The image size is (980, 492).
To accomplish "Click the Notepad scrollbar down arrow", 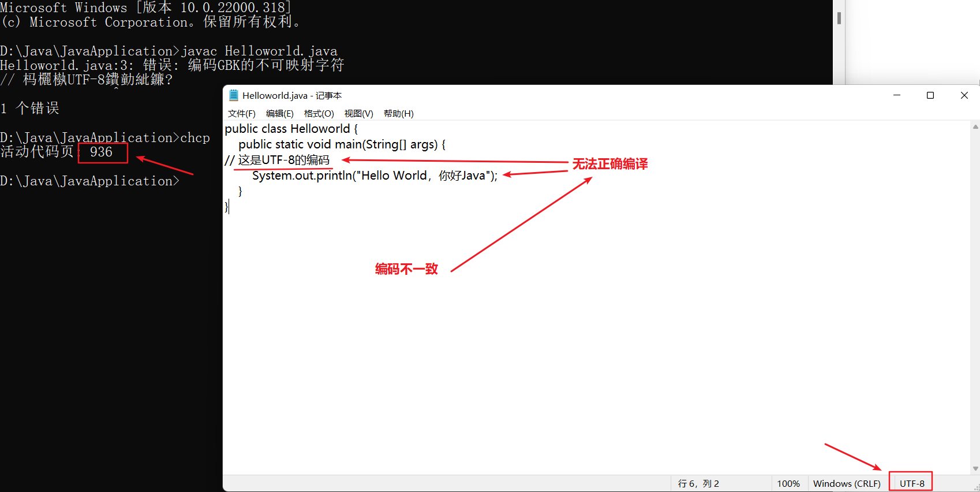I will click(975, 469).
